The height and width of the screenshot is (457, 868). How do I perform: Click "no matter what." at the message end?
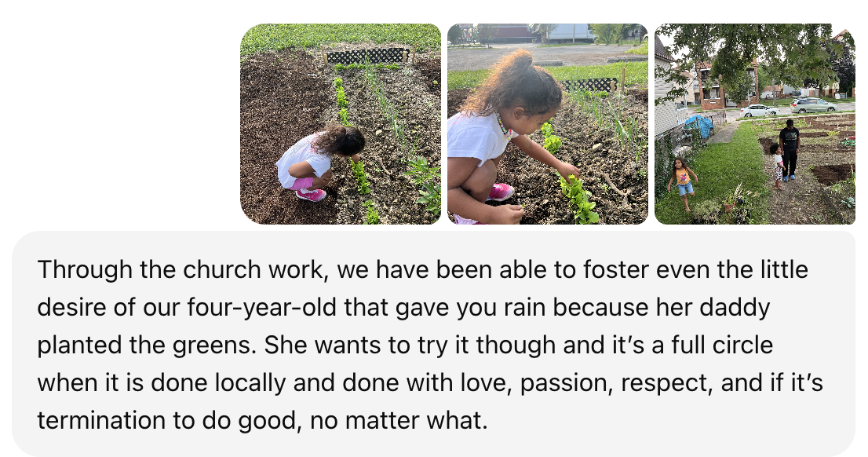pyautogui.click(x=399, y=421)
